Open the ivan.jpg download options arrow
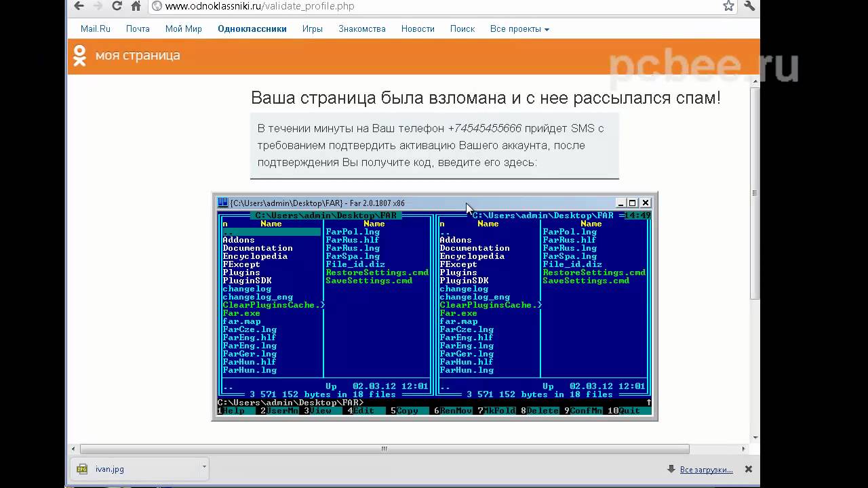The height and width of the screenshot is (488, 868). click(204, 467)
